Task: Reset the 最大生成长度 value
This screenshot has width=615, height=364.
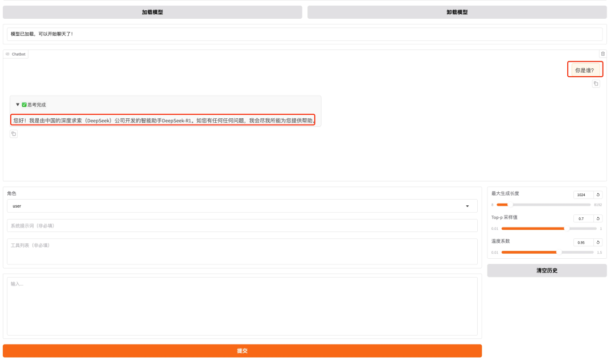Action: point(598,195)
